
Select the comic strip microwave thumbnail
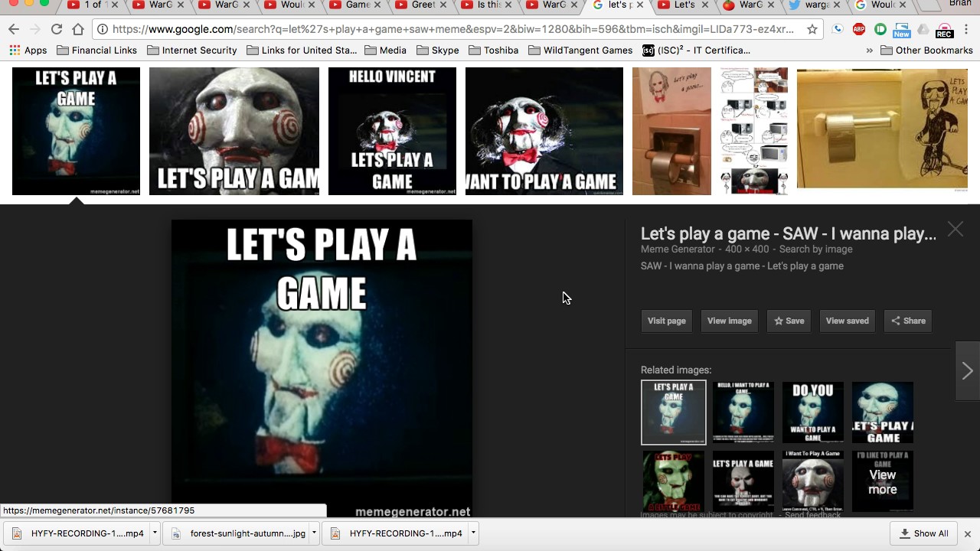[754, 131]
